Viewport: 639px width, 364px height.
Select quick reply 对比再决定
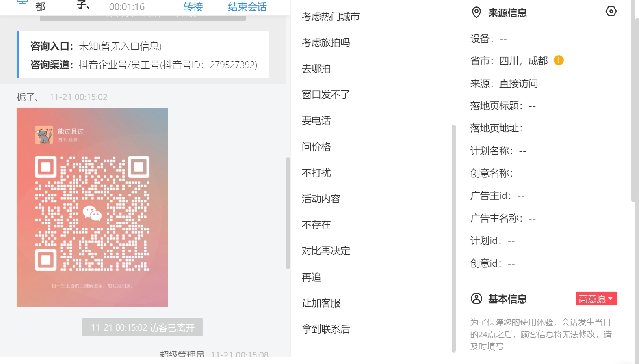(x=326, y=251)
